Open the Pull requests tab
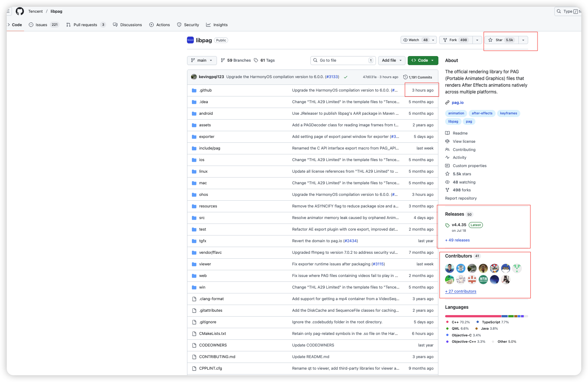 coord(86,25)
